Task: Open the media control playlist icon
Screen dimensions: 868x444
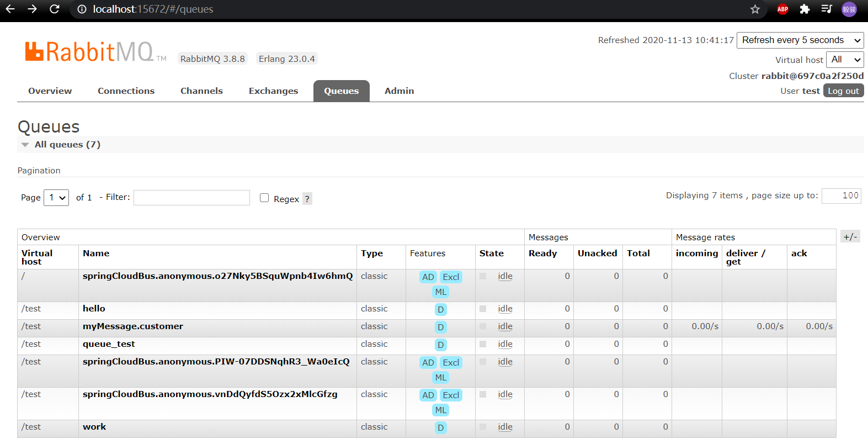Action: pyautogui.click(x=827, y=9)
